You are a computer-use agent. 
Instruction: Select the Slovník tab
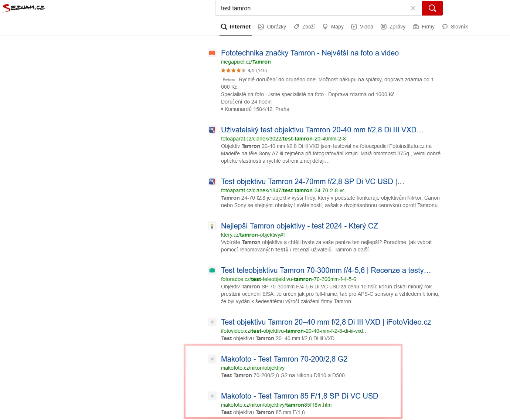(455, 27)
